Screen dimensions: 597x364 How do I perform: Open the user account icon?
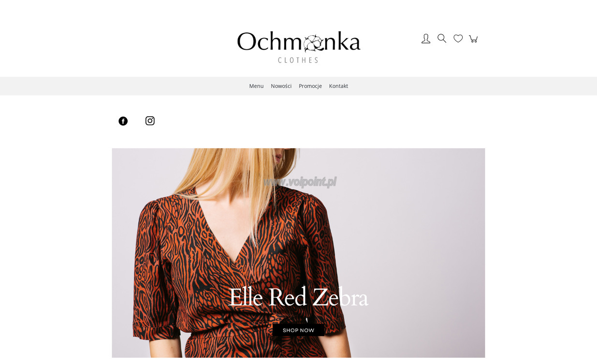[x=426, y=39]
